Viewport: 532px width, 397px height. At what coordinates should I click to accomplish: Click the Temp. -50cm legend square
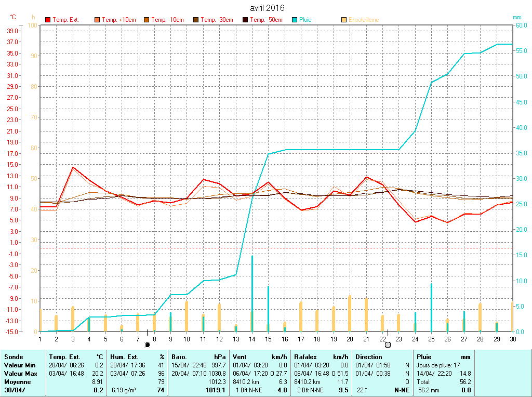point(245,20)
